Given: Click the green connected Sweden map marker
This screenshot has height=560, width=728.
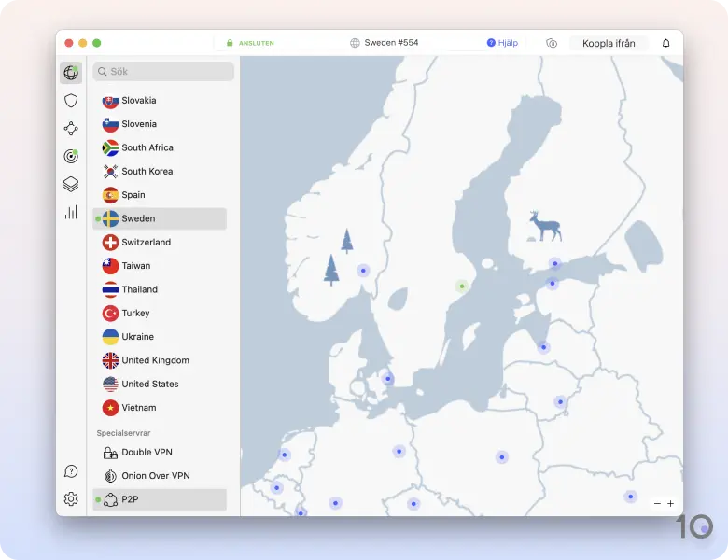Looking at the screenshot, I should [462, 286].
